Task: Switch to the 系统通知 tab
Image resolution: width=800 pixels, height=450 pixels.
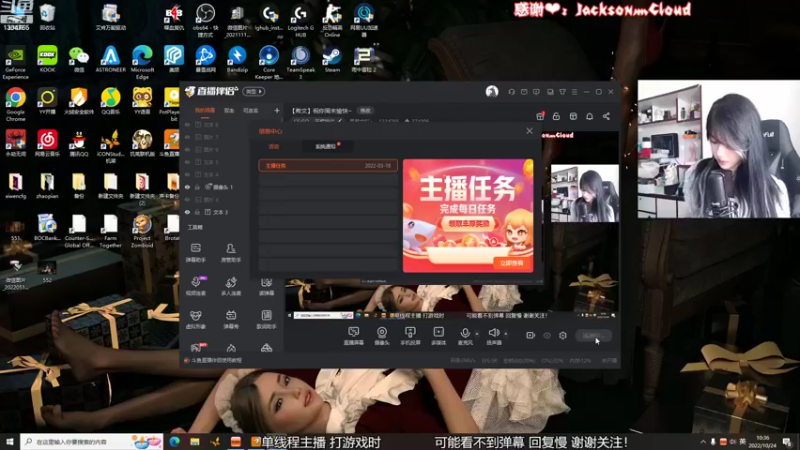Action: click(326, 146)
